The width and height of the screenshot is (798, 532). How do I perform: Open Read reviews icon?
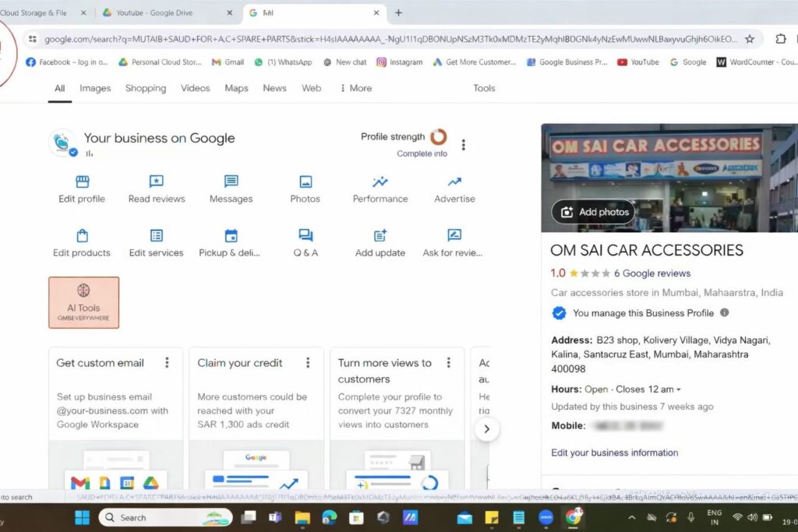(156, 182)
